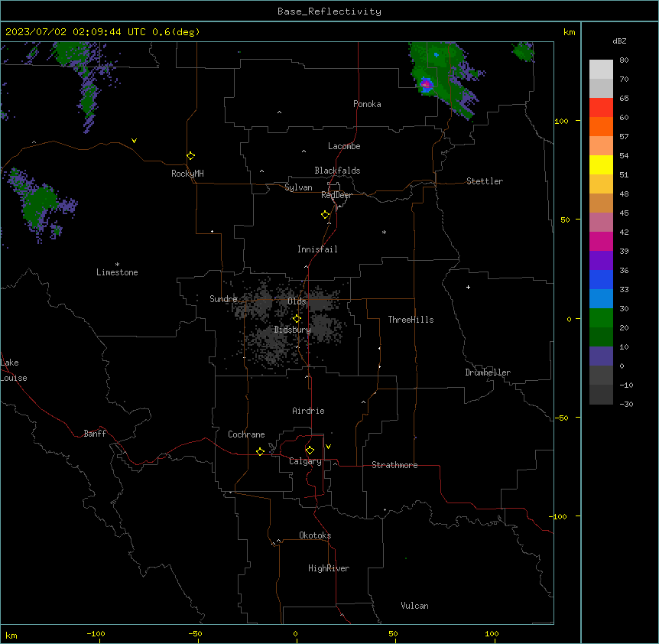Click the green echo cluster northwest of Limestone
This screenshot has height=644, width=659.
point(40,204)
